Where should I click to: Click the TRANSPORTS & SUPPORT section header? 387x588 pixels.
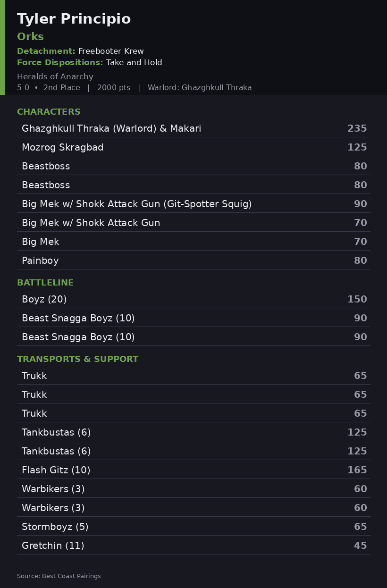[78, 359]
